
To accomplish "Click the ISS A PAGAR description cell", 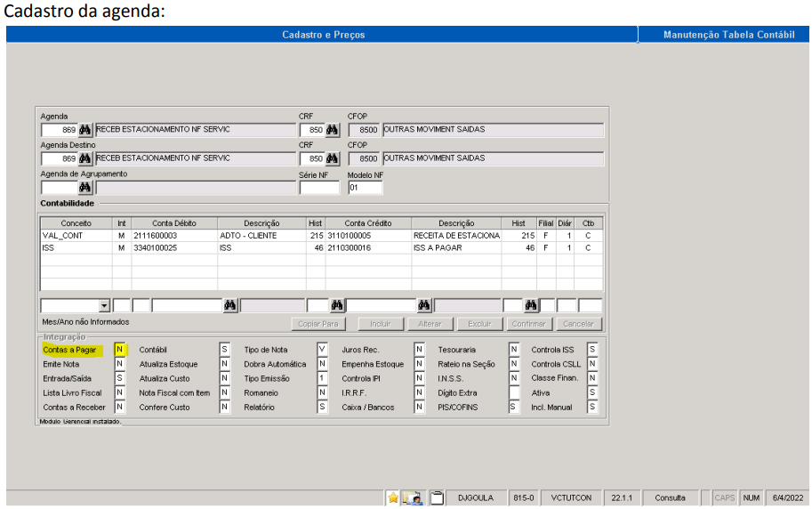I will [x=456, y=247].
